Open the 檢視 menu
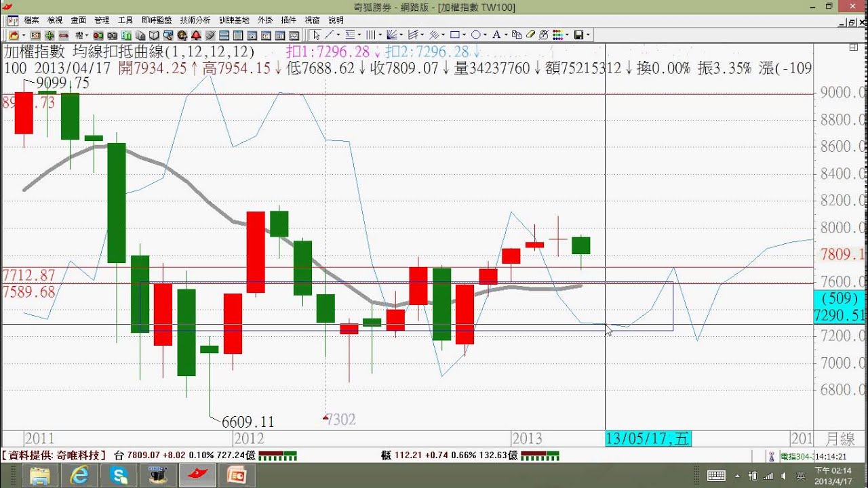Image resolution: width=868 pixels, height=488 pixels. tap(55, 20)
